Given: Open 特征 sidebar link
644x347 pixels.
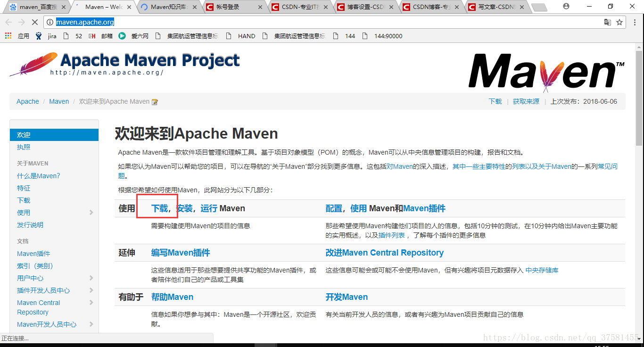Looking at the screenshot, I should point(24,188).
